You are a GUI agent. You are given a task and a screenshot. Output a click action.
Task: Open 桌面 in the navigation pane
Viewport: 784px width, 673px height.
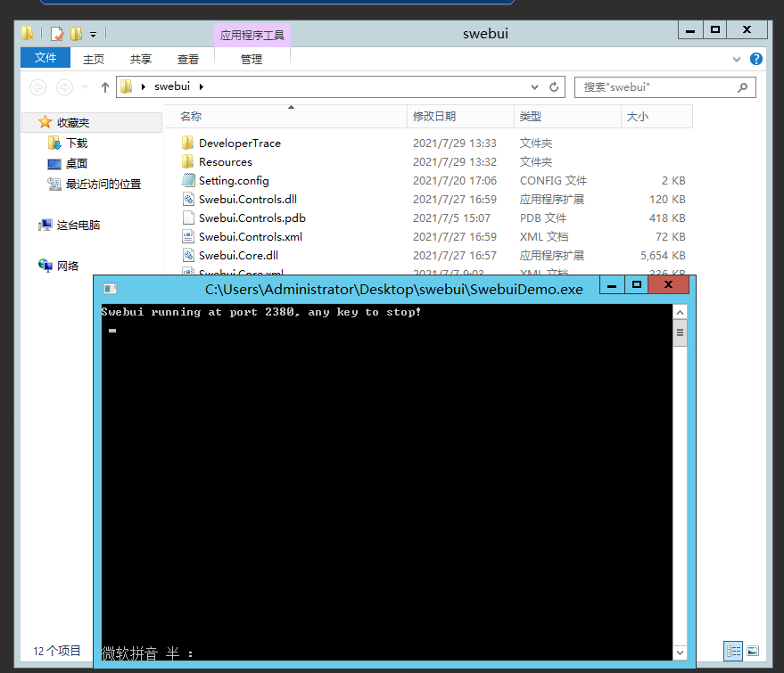pyautogui.click(x=77, y=164)
